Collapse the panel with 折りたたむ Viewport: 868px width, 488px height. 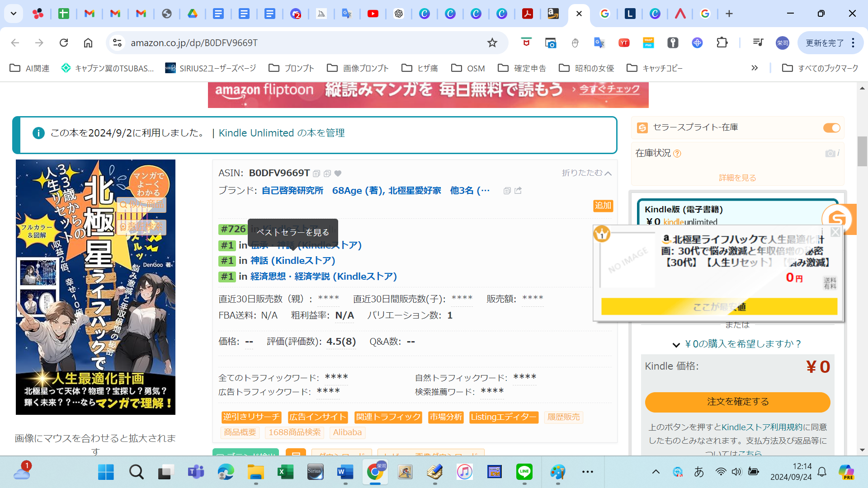(586, 173)
